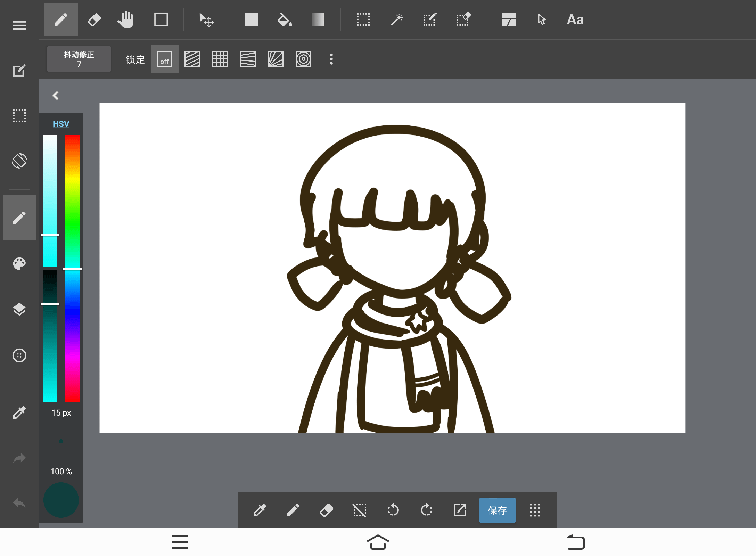Tap the rotate canvas icon in sidebar

pos(19,161)
